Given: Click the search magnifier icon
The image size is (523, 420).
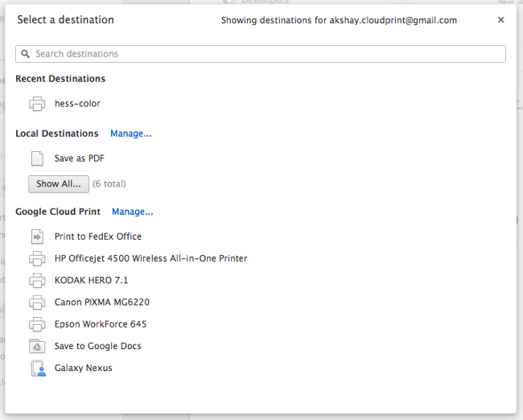Looking at the screenshot, I should (x=26, y=54).
